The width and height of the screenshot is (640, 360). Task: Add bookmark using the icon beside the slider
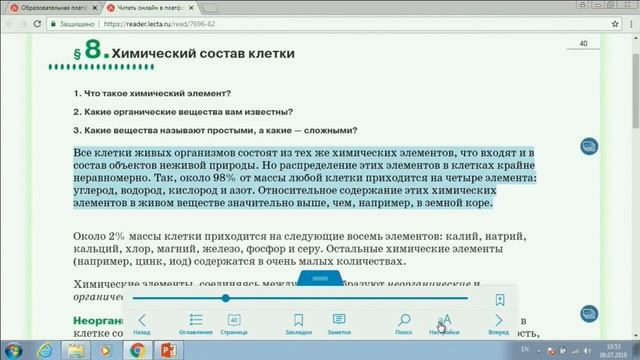coord(500,300)
